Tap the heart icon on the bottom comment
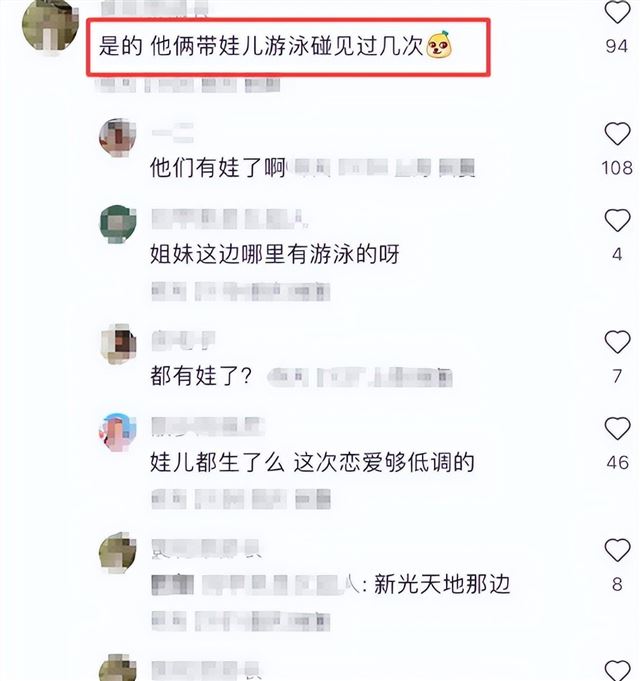Image resolution: width=640 pixels, height=681 pixels. (617, 671)
